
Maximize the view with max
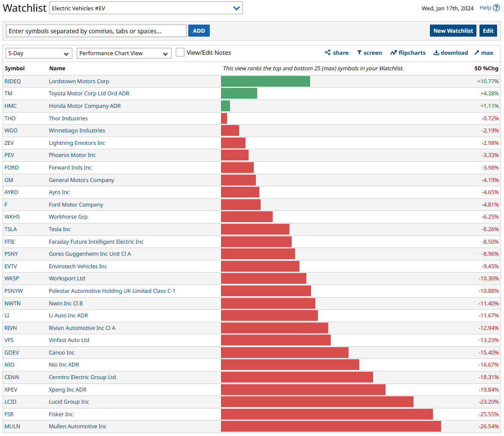tap(484, 53)
